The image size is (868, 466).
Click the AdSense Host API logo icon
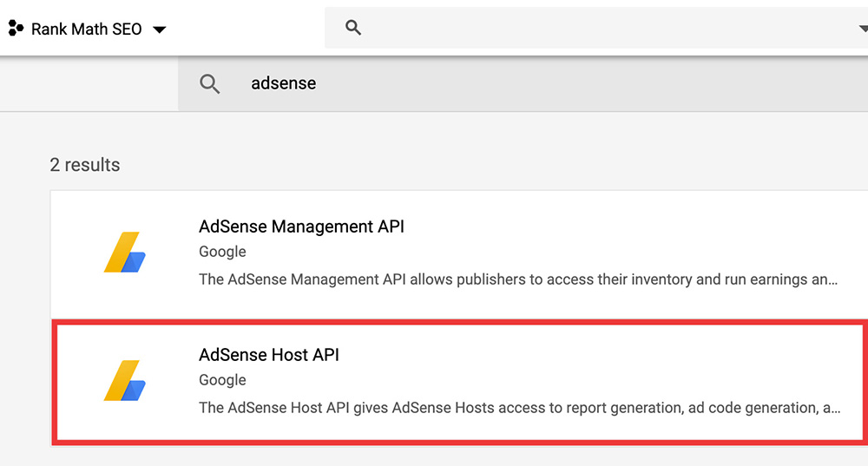click(x=124, y=381)
